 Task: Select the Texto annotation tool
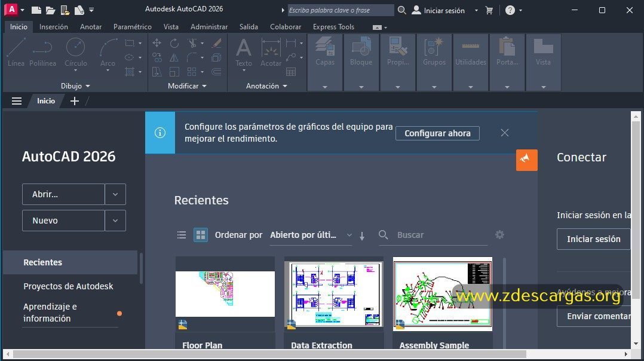(x=244, y=52)
